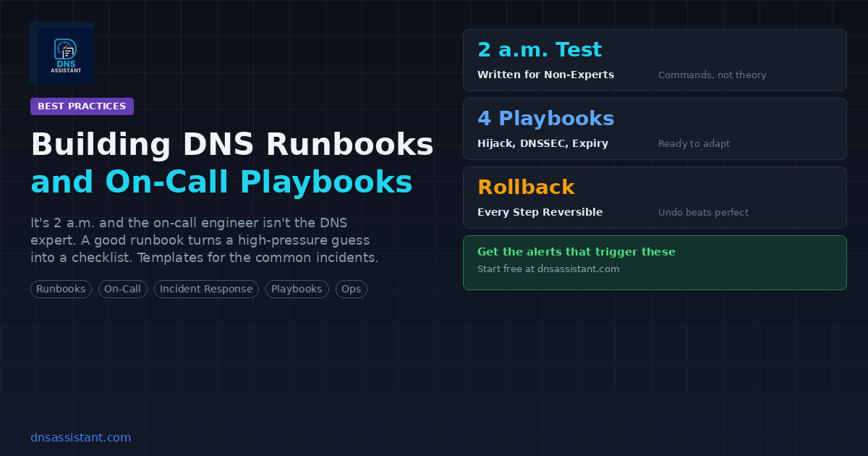The image size is (868, 456).
Task: Click 'Ready to adapt' text
Action: [x=694, y=143]
